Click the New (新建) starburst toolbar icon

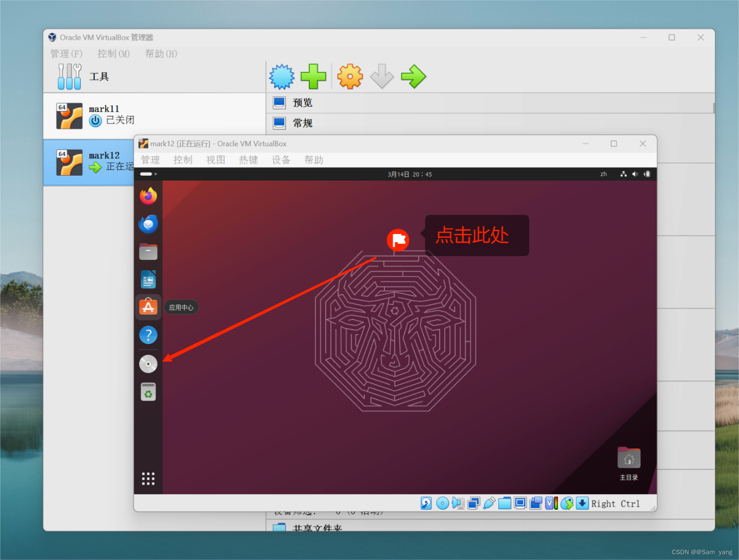pos(282,76)
